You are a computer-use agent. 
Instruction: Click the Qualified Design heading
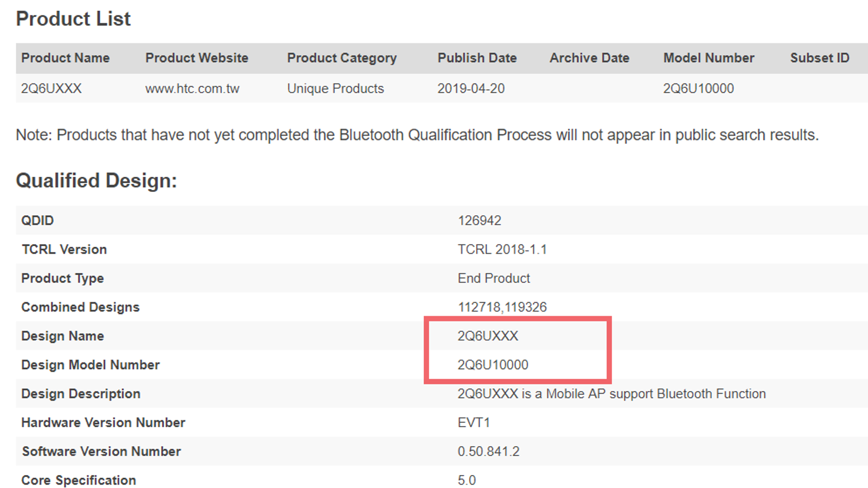click(97, 181)
